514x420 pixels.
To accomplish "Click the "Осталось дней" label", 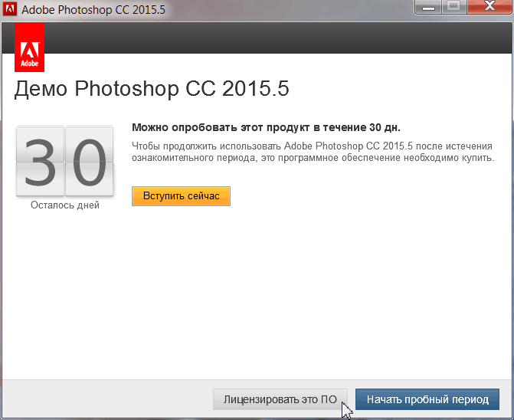I will 65,205.
